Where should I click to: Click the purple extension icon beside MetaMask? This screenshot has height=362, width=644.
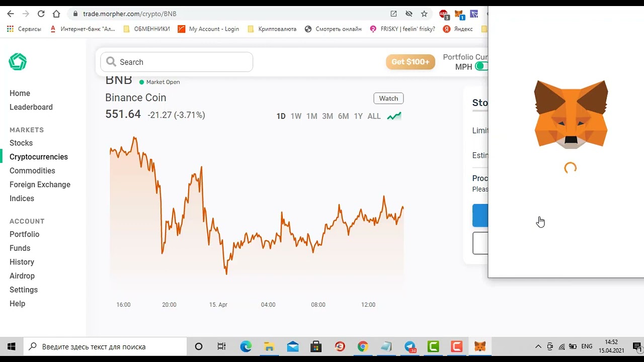(x=474, y=14)
